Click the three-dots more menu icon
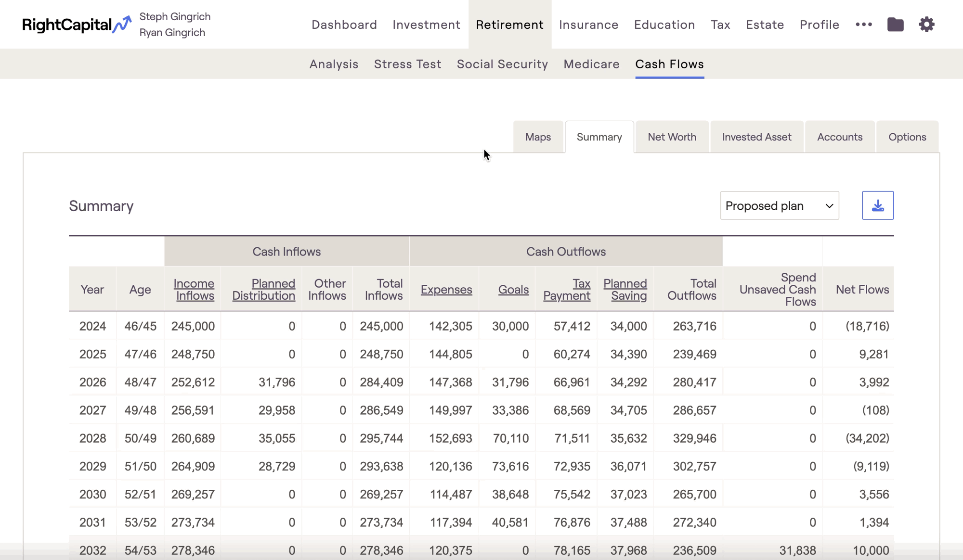The width and height of the screenshot is (963, 560). 864,25
